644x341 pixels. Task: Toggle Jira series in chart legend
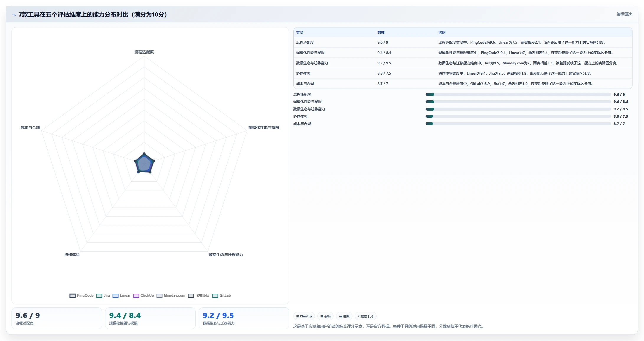click(x=103, y=296)
